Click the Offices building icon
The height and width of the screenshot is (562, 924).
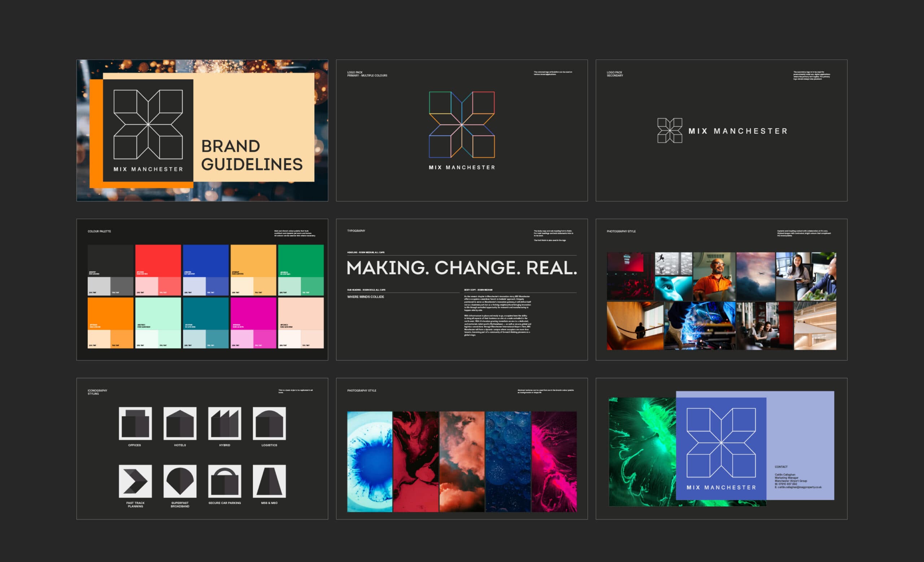(x=135, y=423)
